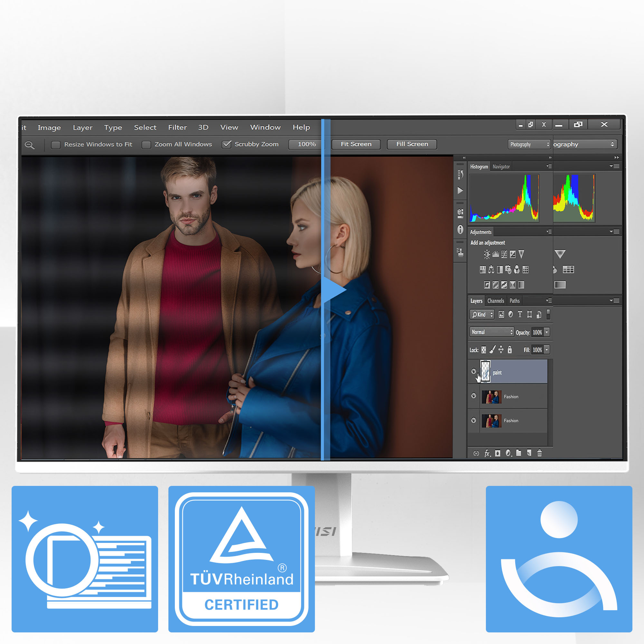
Task: Click the fx layer style icon
Action: coord(487,453)
